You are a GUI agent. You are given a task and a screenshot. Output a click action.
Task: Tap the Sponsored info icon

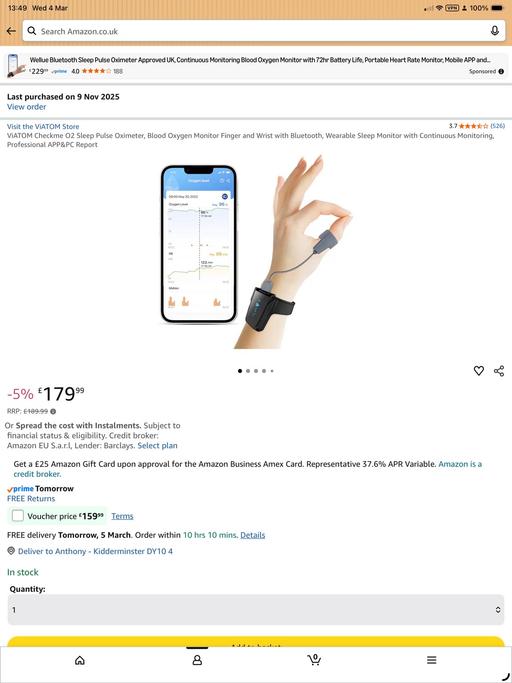tap(501, 71)
